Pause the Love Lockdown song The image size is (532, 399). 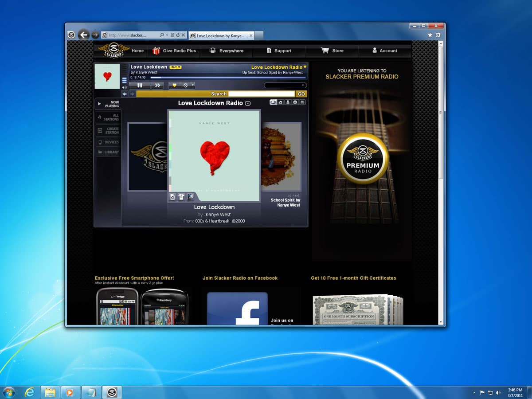140,86
